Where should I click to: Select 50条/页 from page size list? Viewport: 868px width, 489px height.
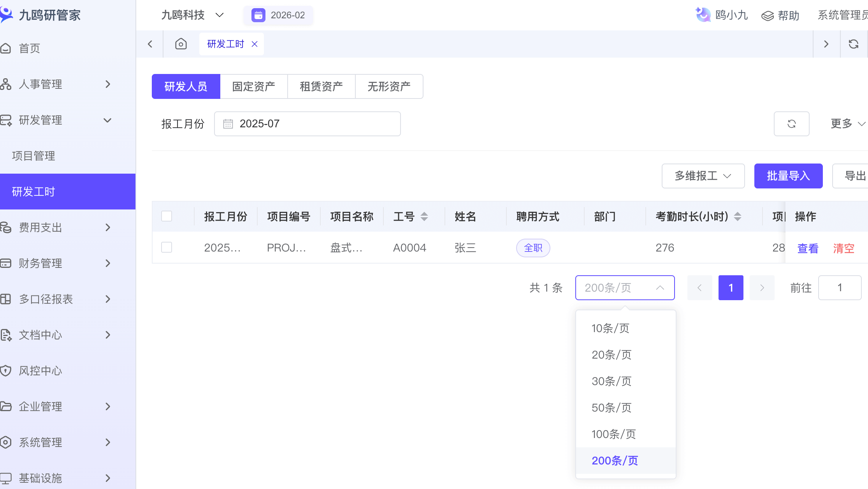[611, 408]
